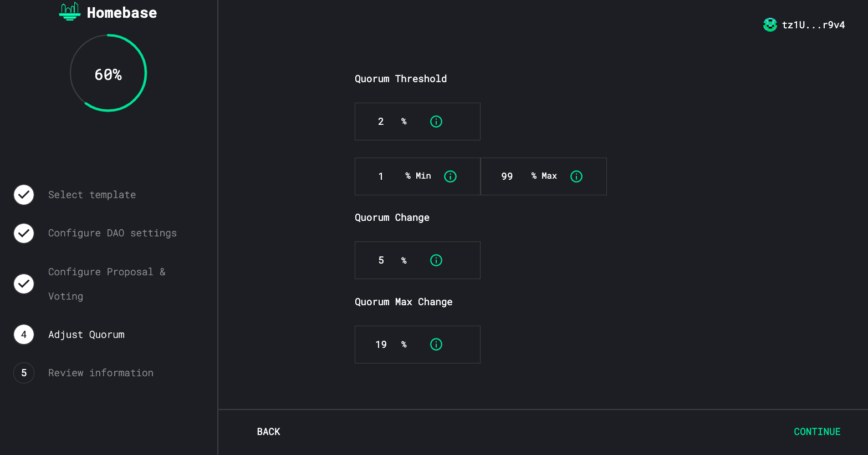The height and width of the screenshot is (455, 868).
Task: Open wallet address tz1U...r9v4
Action: coord(813,25)
